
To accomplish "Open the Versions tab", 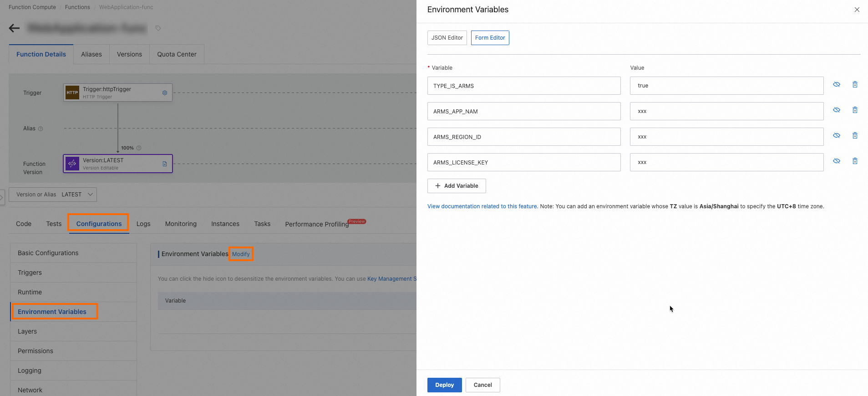I will 129,54.
